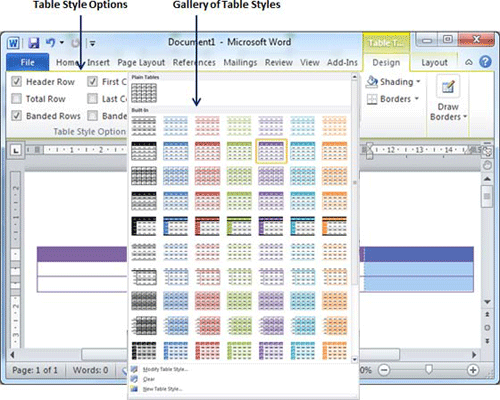Image resolution: width=500 pixels, height=400 pixels.
Task: Click the zoom out minus icon
Action: coord(384,370)
